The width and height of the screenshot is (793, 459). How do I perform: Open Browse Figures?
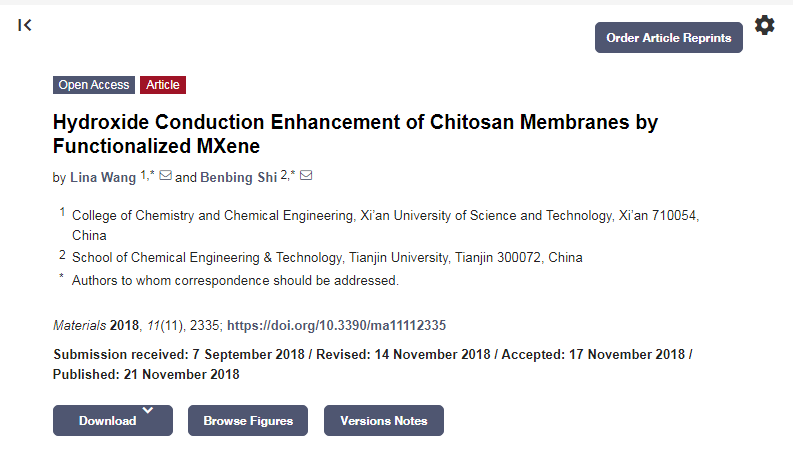point(248,421)
